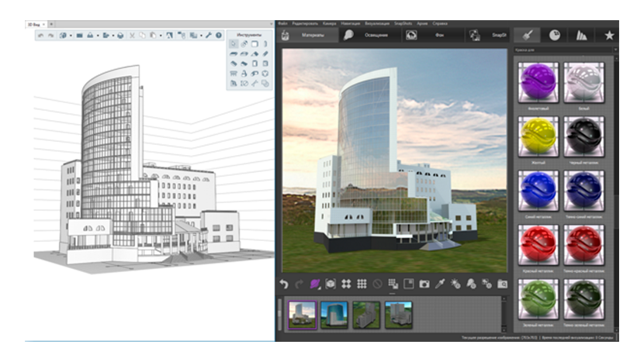This screenshot has height=362, width=644.
Task: Select the cursor arrow tool in Инструменты panel
Action: [234, 44]
